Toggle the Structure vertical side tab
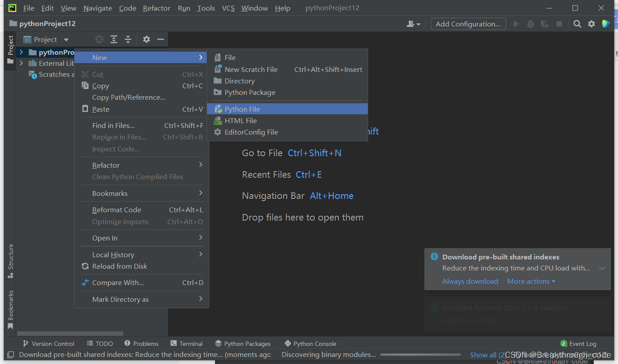Viewport: 618px width, 364px height. click(x=10, y=261)
